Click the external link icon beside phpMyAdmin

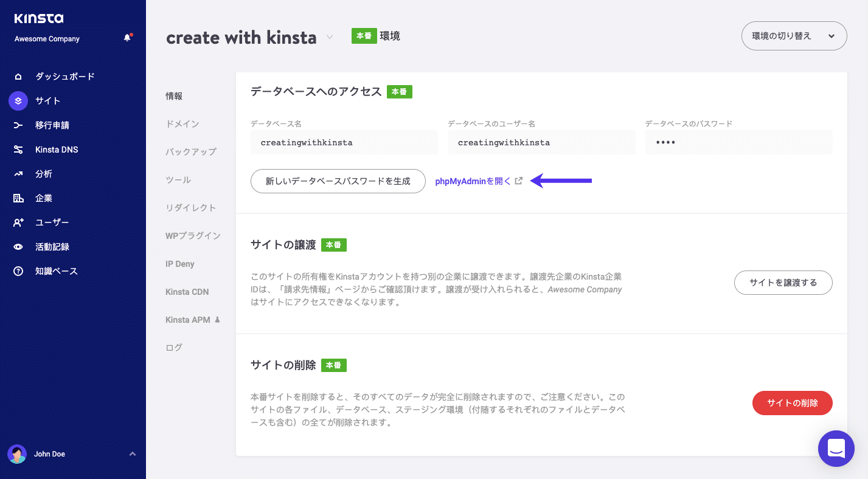[x=518, y=181]
